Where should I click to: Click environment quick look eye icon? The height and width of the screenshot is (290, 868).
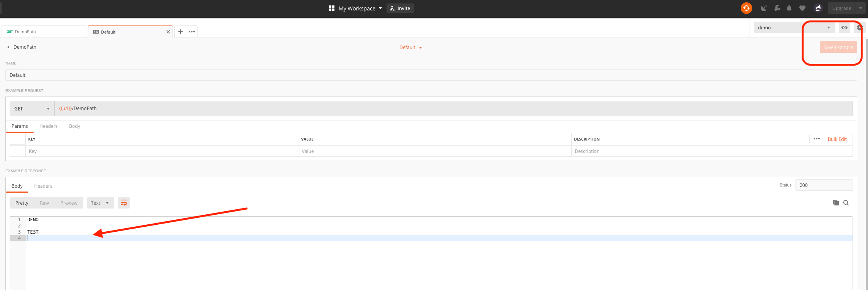(x=844, y=27)
